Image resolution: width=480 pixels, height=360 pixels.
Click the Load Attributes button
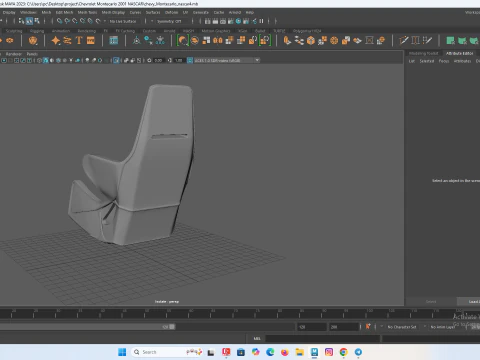click(473, 302)
